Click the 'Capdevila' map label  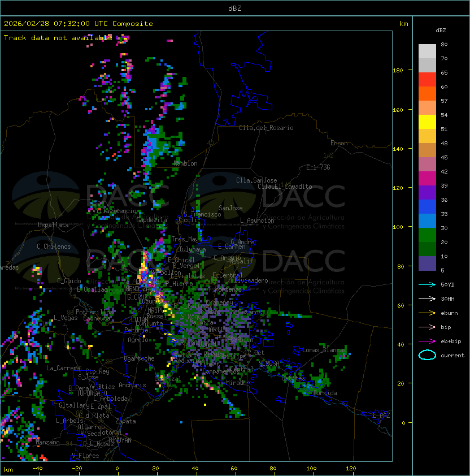[151, 220]
